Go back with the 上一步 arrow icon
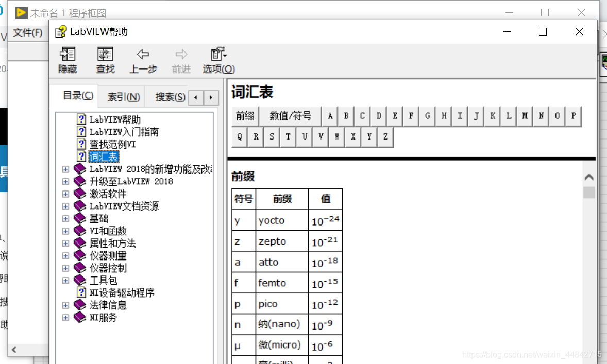607x364 pixels. point(143,54)
